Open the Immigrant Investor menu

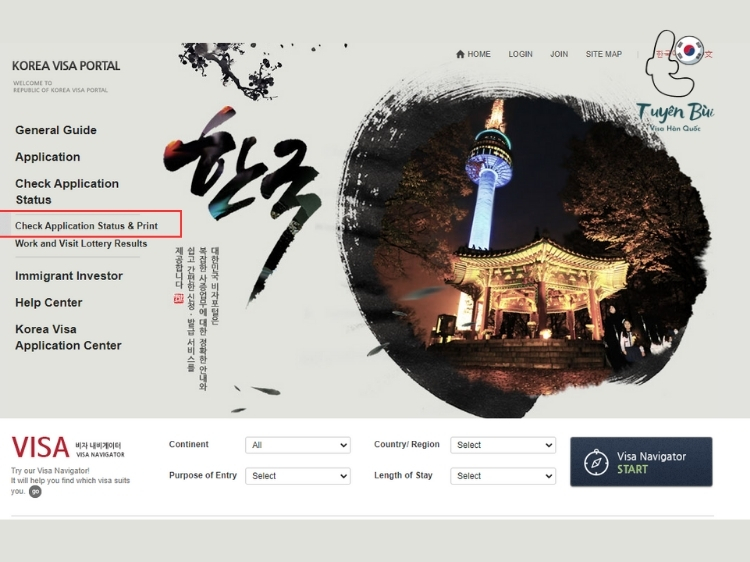click(69, 276)
